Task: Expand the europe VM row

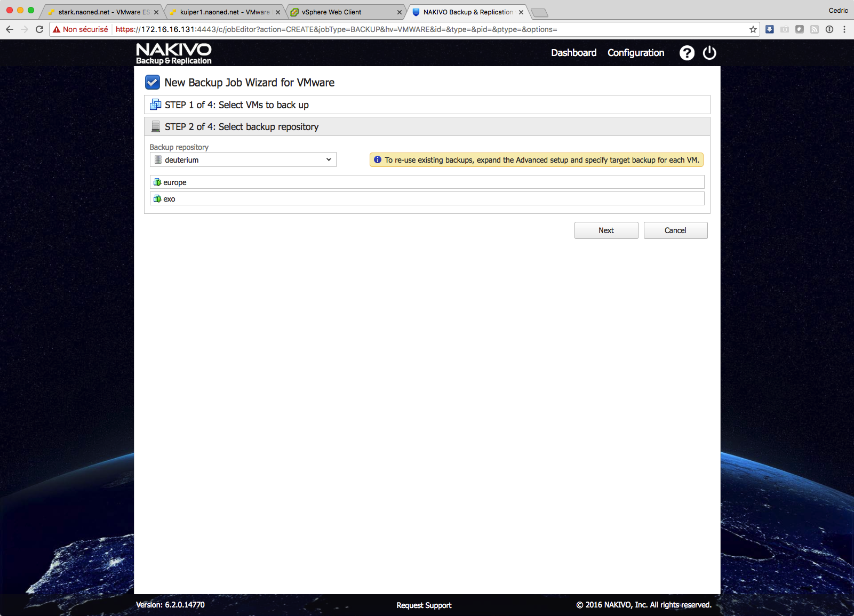Action: (427, 182)
